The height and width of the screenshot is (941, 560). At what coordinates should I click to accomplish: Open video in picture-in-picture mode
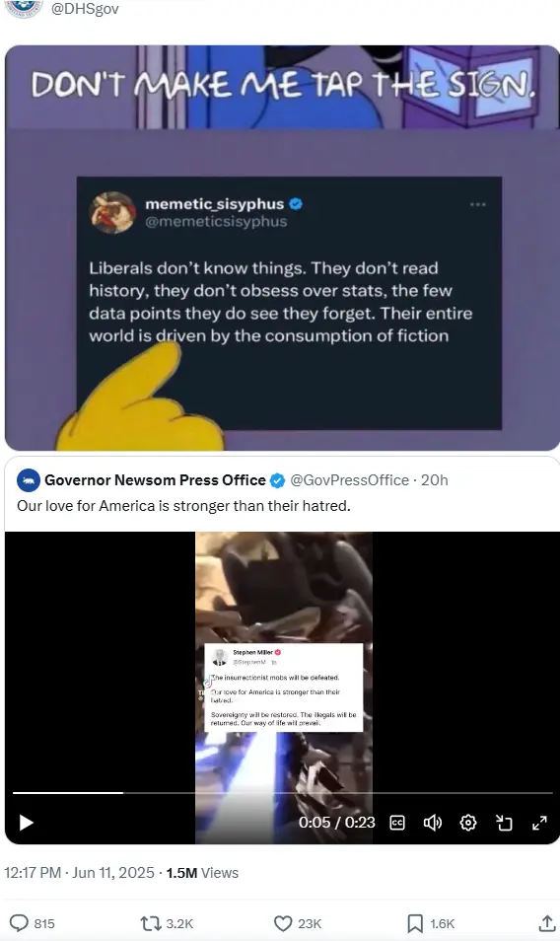coord(504,823)
